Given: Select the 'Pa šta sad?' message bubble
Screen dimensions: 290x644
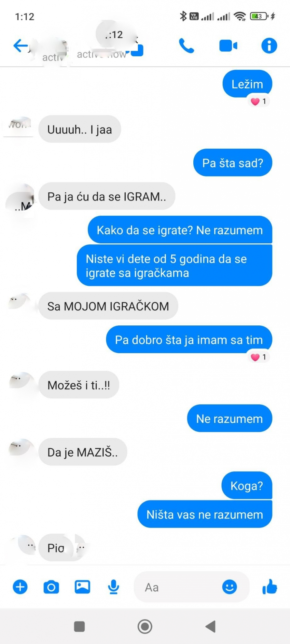Looking at the screenshot, I should coord(233,163).
